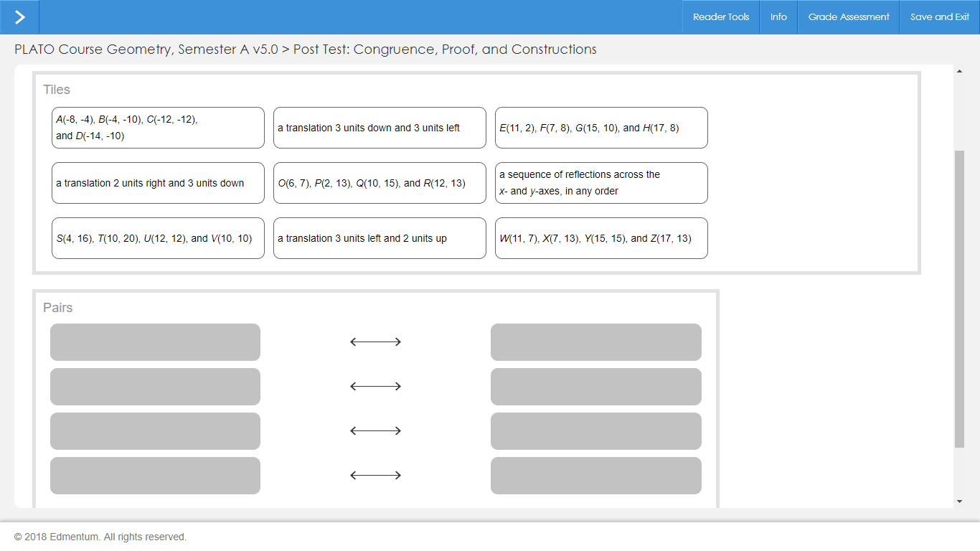Choose the reflections across x- and y-axes tile
The image size is (980, 551).
click(601, 183)
